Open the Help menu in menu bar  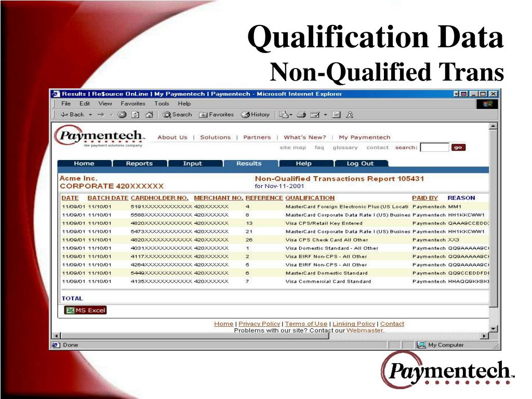(184, 103)
